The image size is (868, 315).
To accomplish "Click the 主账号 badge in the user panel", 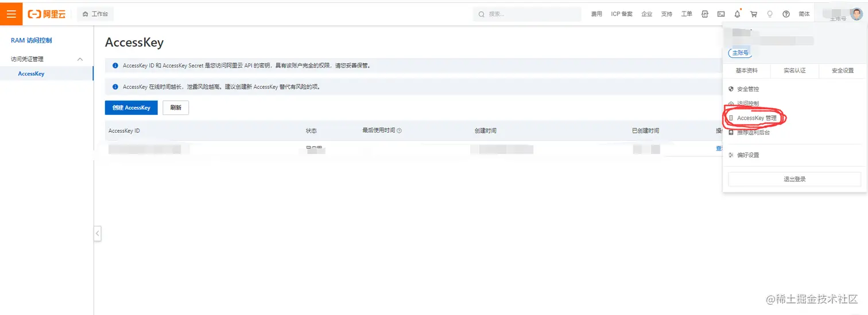I will [x=740, y=53].
